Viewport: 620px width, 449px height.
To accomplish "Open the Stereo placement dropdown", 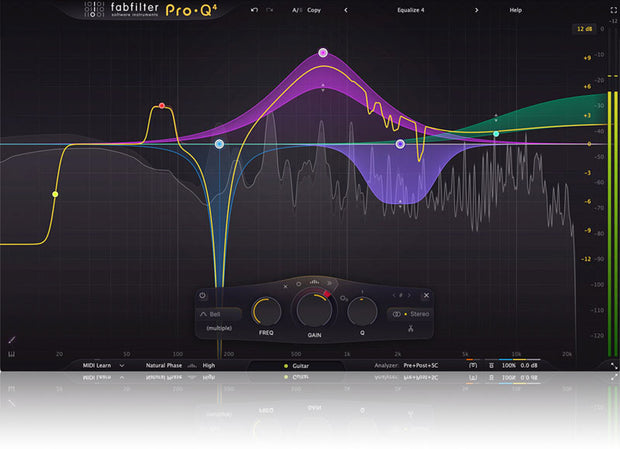I will (x=410, y=314).
